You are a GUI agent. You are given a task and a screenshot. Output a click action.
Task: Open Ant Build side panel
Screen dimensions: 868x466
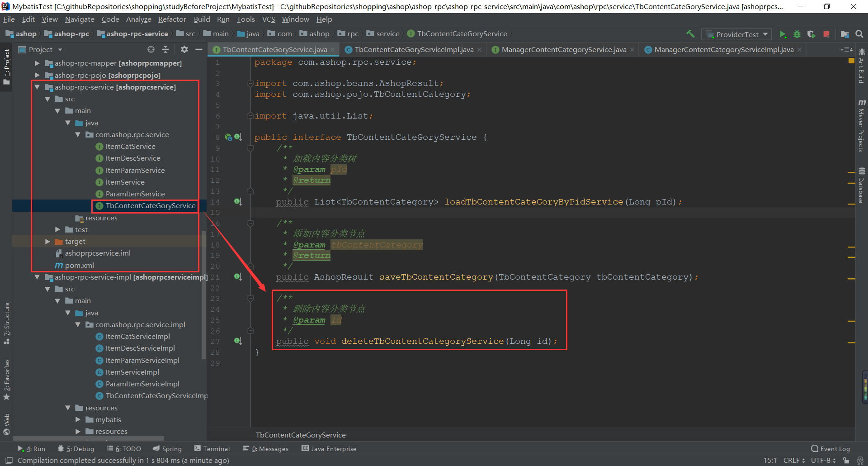tap(862, 66)
